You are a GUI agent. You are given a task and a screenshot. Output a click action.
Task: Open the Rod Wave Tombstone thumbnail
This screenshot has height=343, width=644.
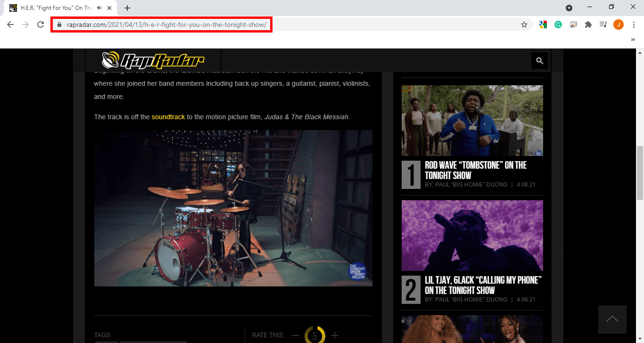tap(472, 121)
